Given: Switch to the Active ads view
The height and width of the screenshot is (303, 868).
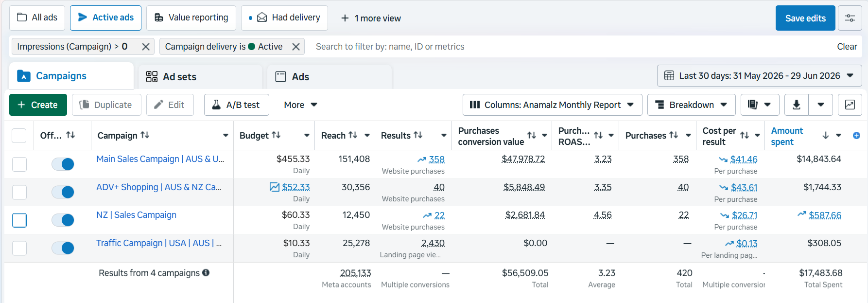Looking at the screenshot, I should pos(105,18).
